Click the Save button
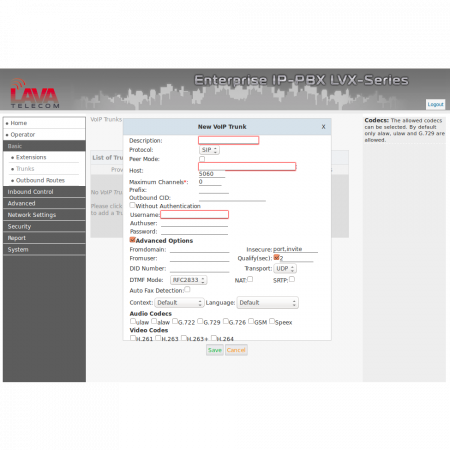Image resolution: width=450 pixels, height=450 pixels. (x=215, y=350)
